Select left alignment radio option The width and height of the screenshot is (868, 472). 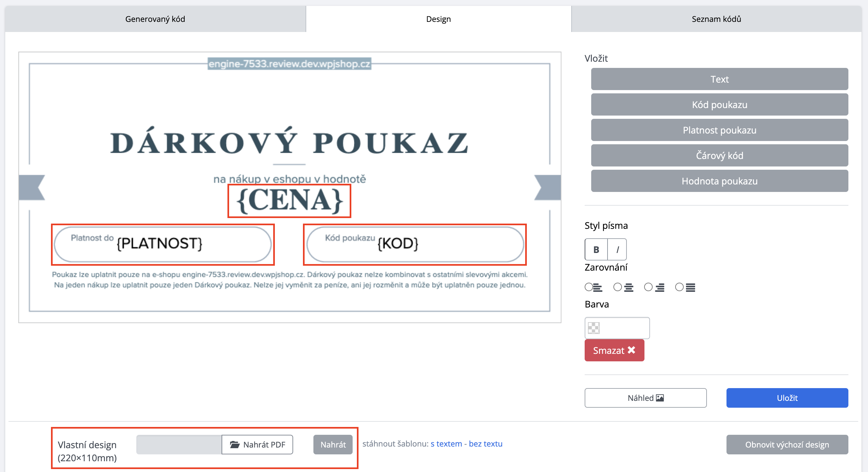[588, 287]
